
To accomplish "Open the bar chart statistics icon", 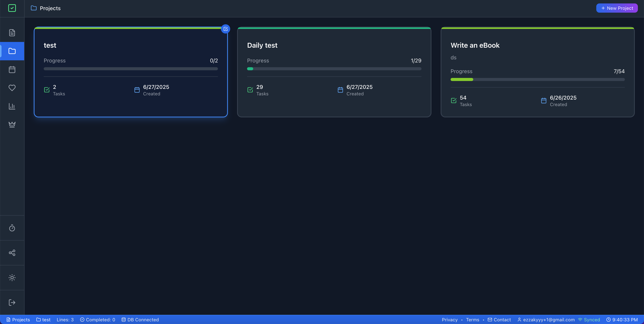I will click(12, 106).
